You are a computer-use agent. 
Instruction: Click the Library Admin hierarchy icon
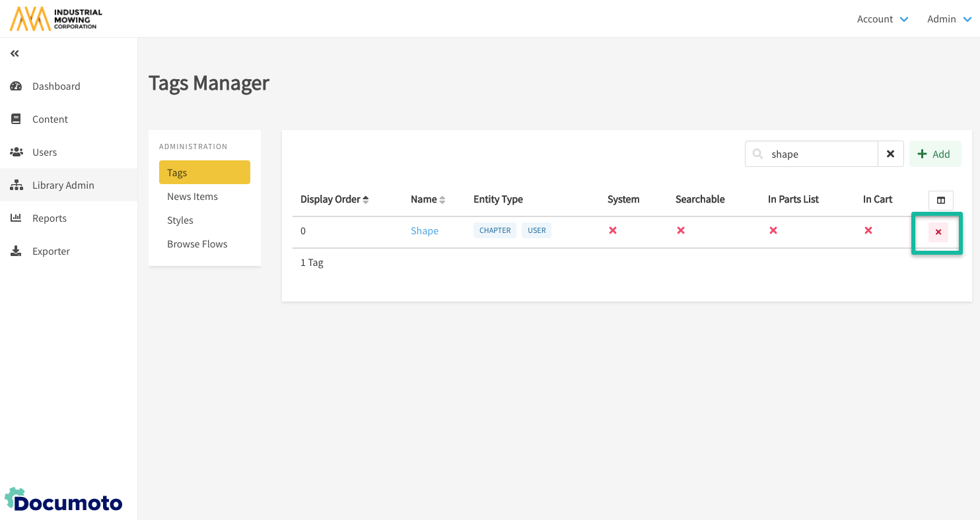[17, 185]
